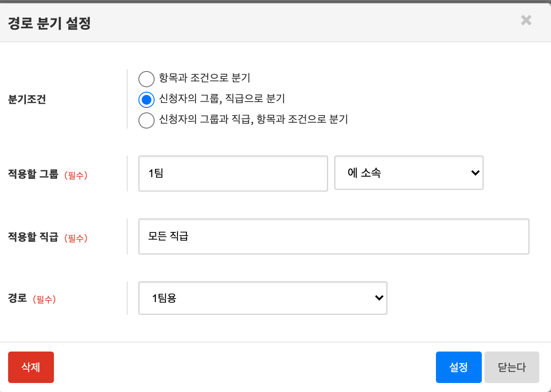551x392 pixels.
Task: Close the 경로 분기 설정 dialog with X
Action: (x=526, y=20)
